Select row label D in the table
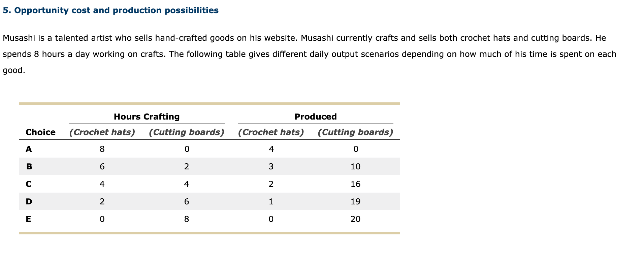This screenshot has height=264, width=644. click(x=29, y=201)
